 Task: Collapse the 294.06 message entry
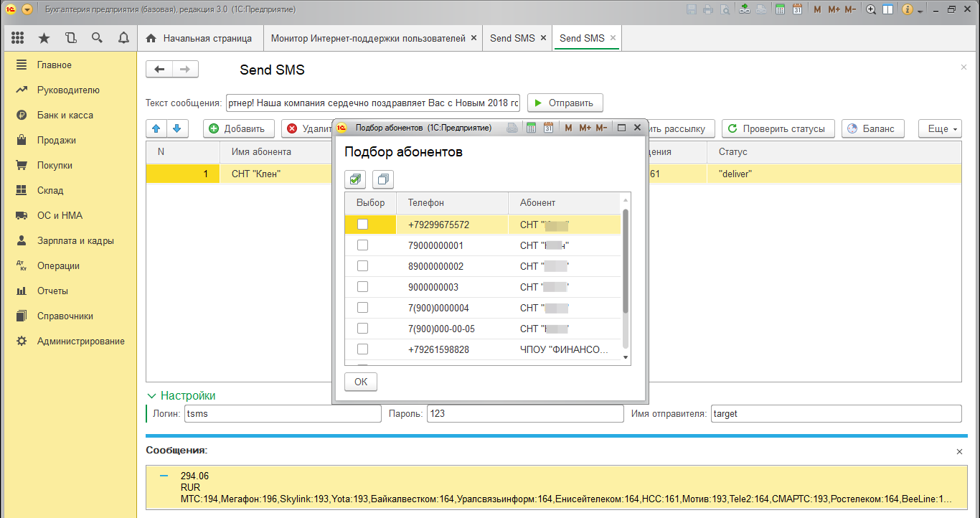coord(164,476)
